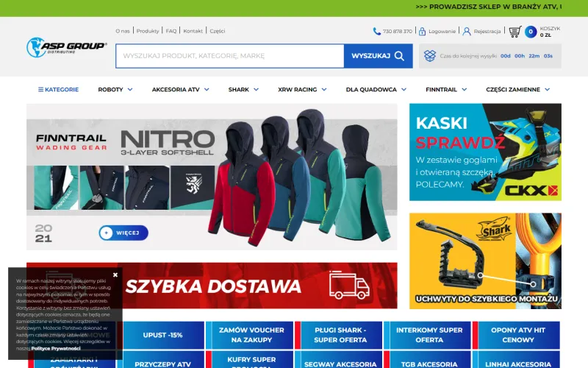Open the FAQ page
Image resolution: width=588 pixels, height=368 pixels.
(171, 31)
